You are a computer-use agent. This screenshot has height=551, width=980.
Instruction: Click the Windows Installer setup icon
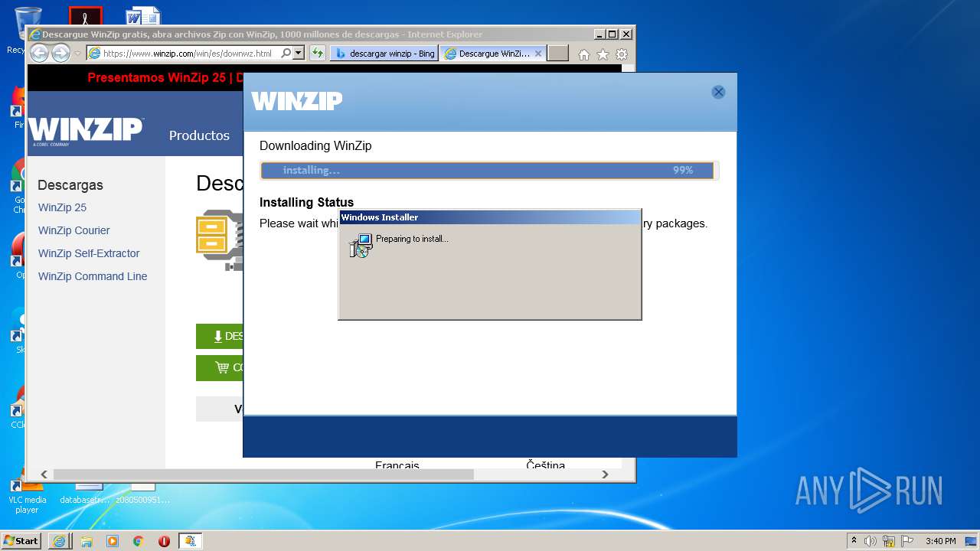click(361, 245)
